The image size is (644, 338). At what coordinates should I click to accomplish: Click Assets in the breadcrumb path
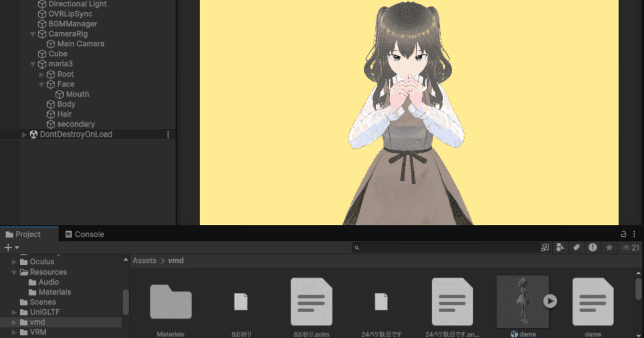144,260
